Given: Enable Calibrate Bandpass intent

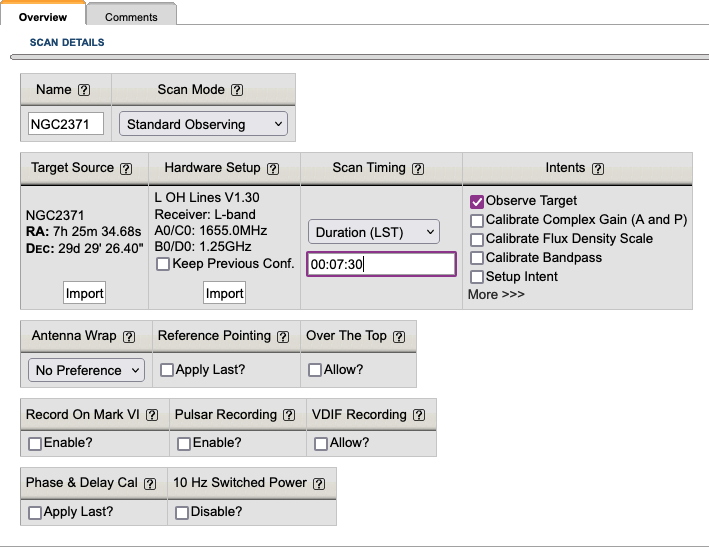Looking at the screenshot, I should pyautogui.click(x=477, y=258).
